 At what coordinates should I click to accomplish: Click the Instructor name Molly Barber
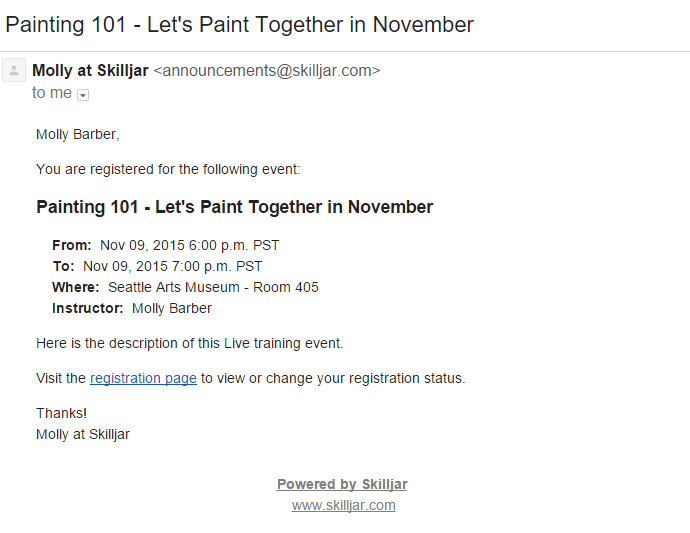tap(171, 308)
